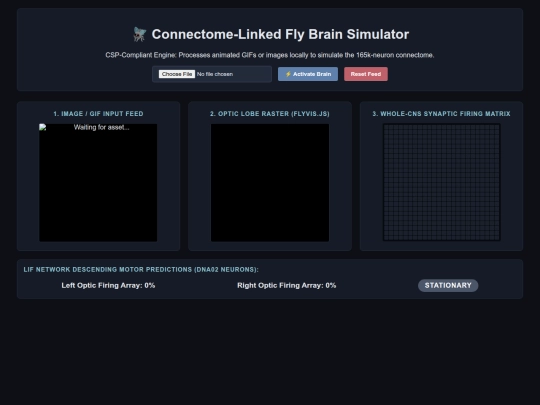
Task: Click the optic lobe raster canvas
Action: (x=270, y=183)
